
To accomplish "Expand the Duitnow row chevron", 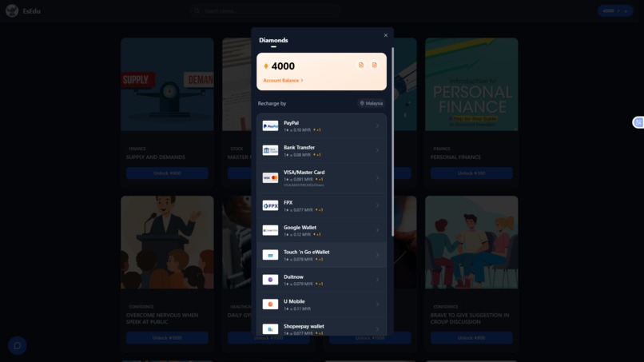I will point(377,280).
